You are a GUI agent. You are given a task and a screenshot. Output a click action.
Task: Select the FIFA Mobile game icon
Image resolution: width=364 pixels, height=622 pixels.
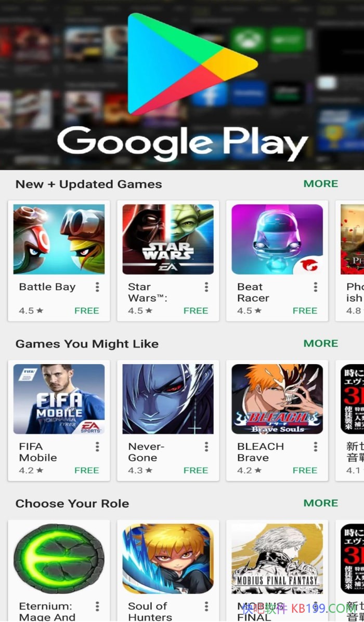(59, 399)
